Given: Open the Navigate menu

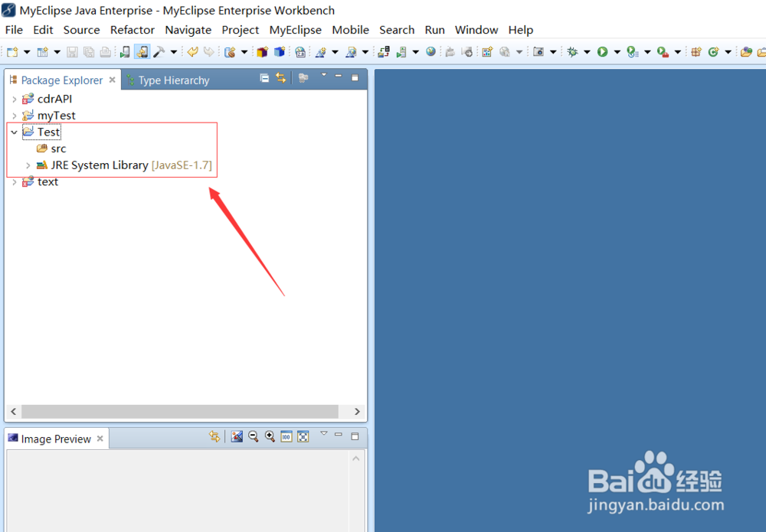Looking at the screenshot, I should [x=188, y=30].
